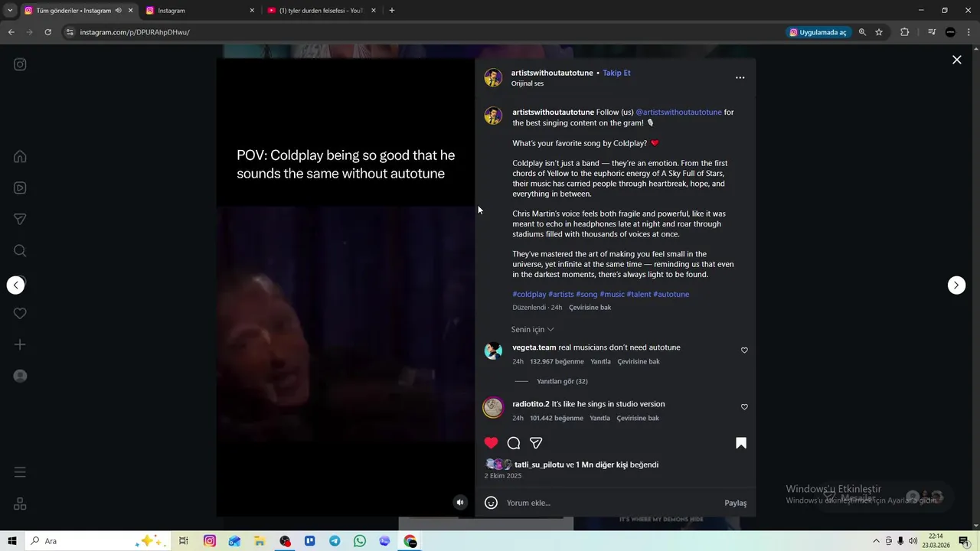
Task: Open the hamburger More menu in sidebar
Action: [20, 471]
